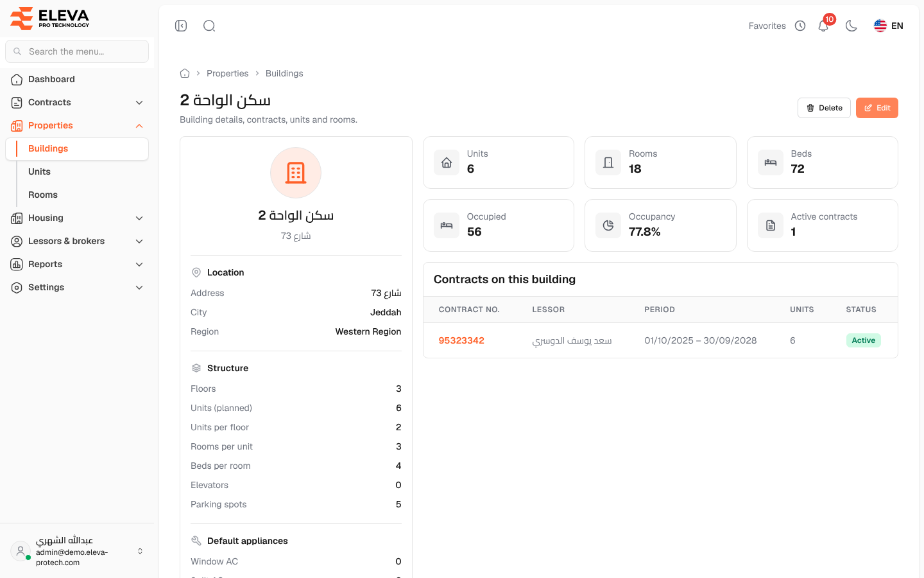Expand the Settings menu chevron
924x578 pixels.
coord(139,288)
